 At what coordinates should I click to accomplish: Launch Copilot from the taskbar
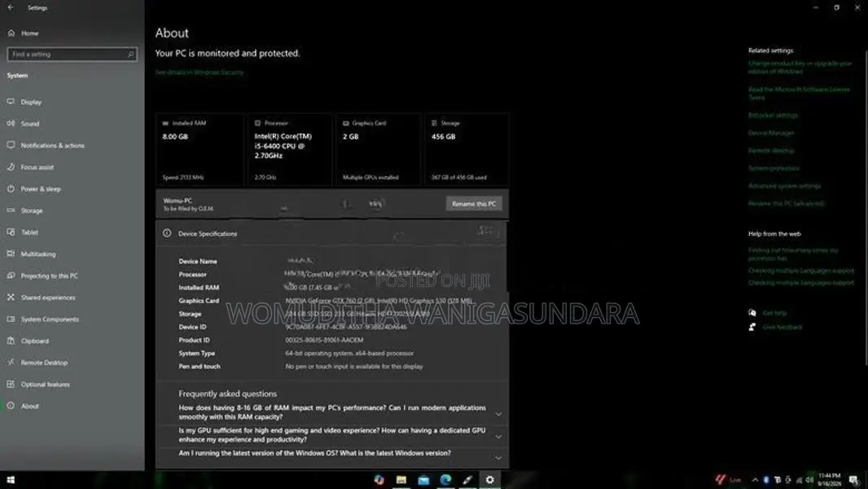(379, 479)
